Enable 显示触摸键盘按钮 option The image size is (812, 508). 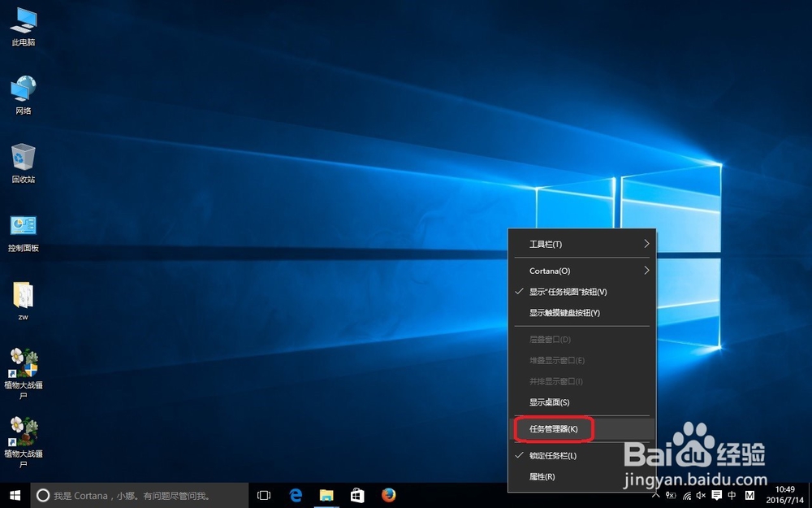coord(564,312)
